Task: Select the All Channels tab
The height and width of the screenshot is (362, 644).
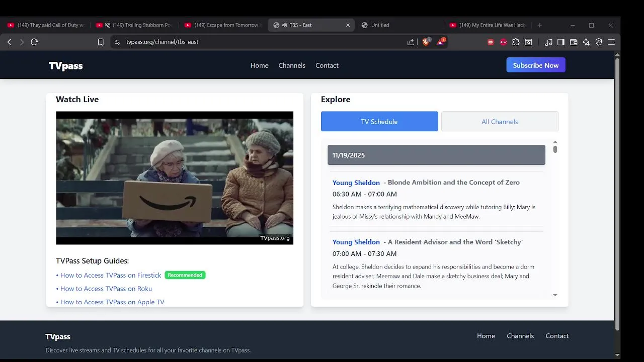Action: coord(500,122)
